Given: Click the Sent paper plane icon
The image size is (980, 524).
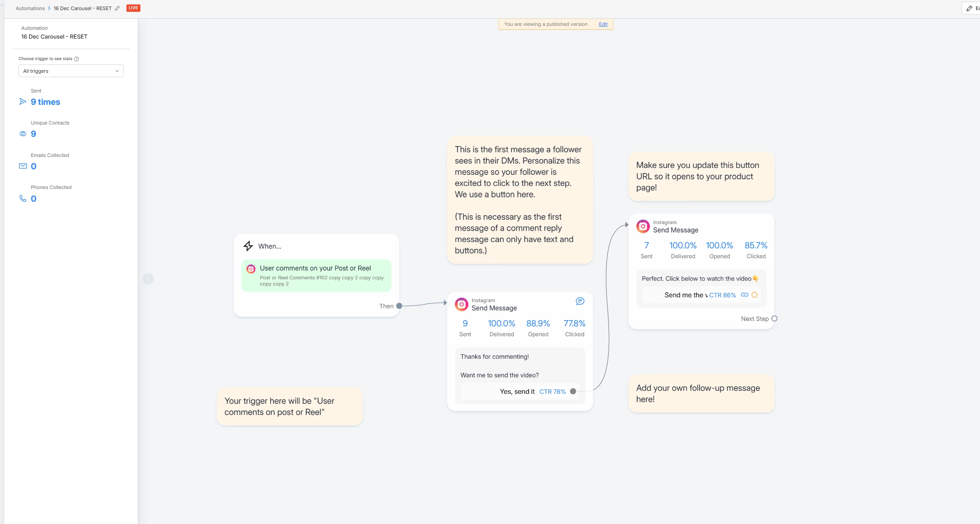Looking at the screenshot, I should [23, 102].
